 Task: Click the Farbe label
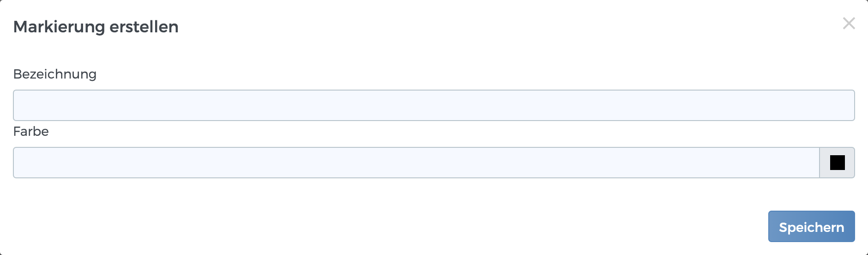(x=31, y=131)
